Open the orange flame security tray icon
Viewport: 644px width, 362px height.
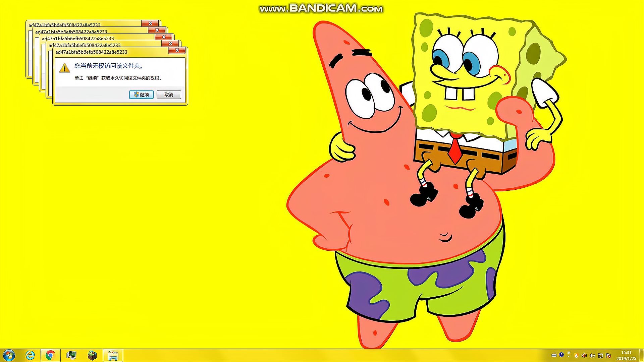point(576,356)
